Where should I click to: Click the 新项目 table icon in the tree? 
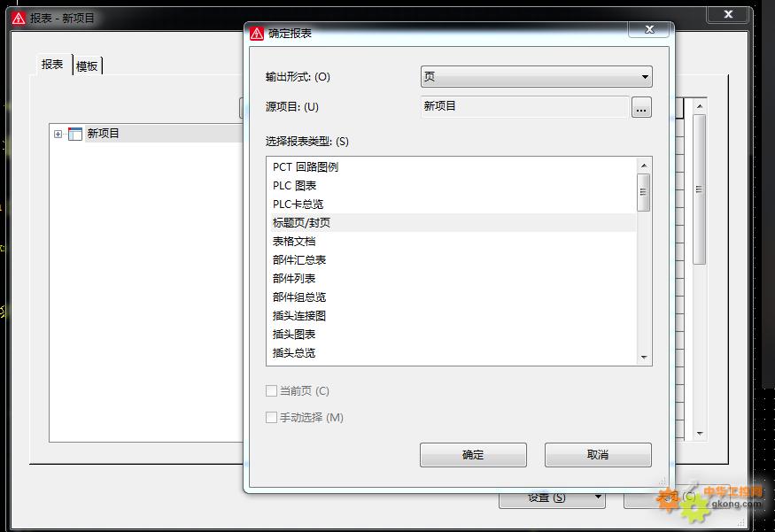point(75,134)
